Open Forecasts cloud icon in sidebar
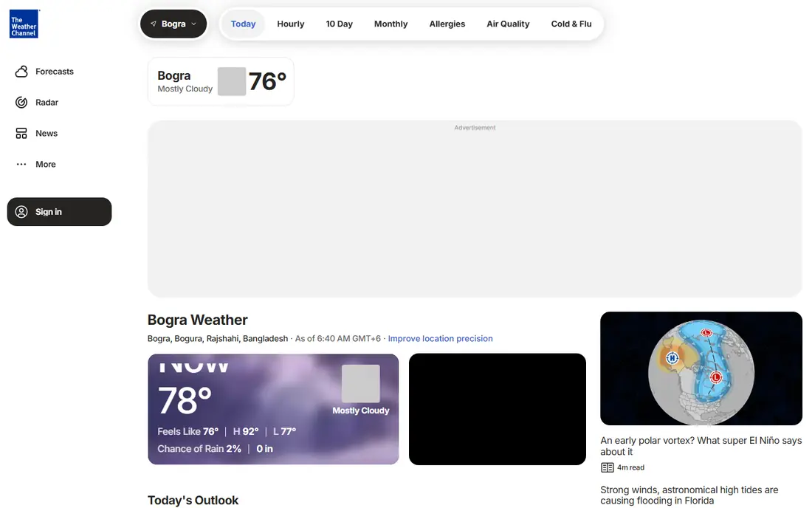This screenshot has height=508, width=812. coord(21,72)
